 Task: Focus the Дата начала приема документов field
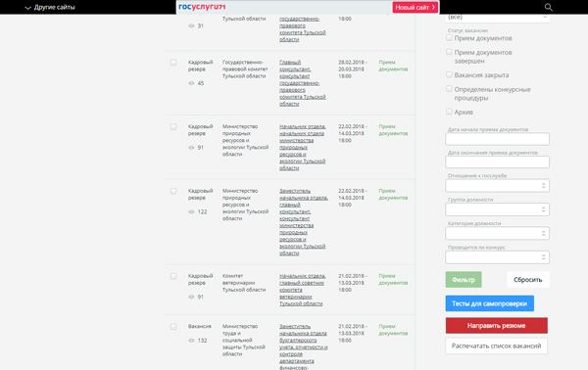[497, 139]
